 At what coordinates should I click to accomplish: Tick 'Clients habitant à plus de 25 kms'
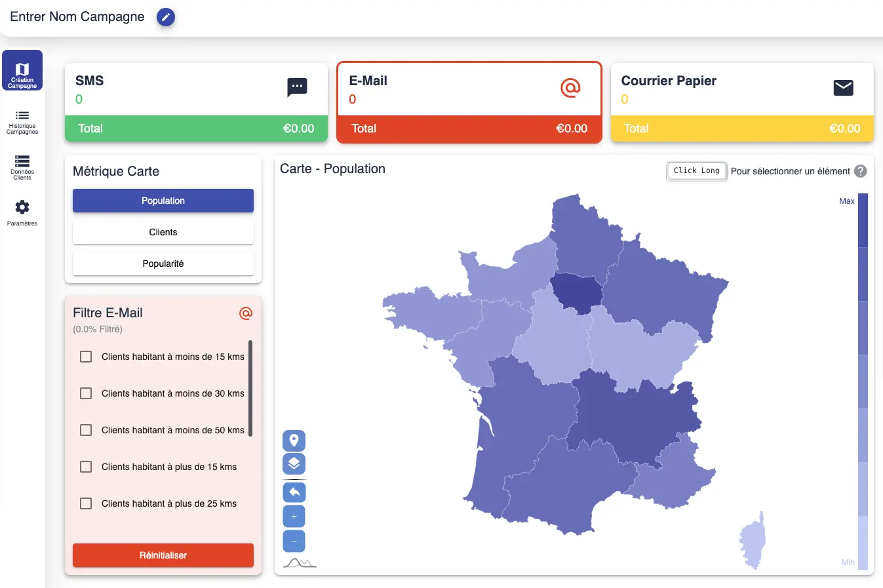[86, 503]
